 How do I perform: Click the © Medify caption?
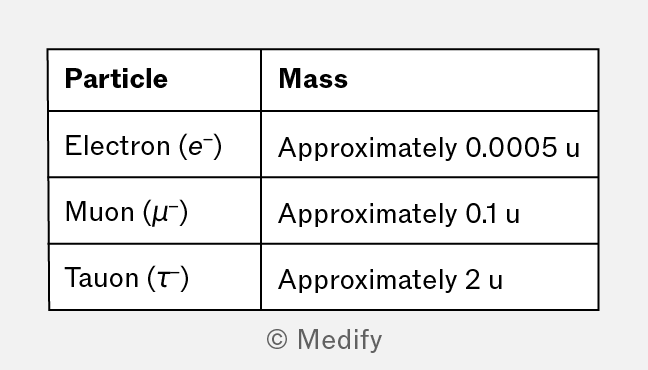(324, 340)
